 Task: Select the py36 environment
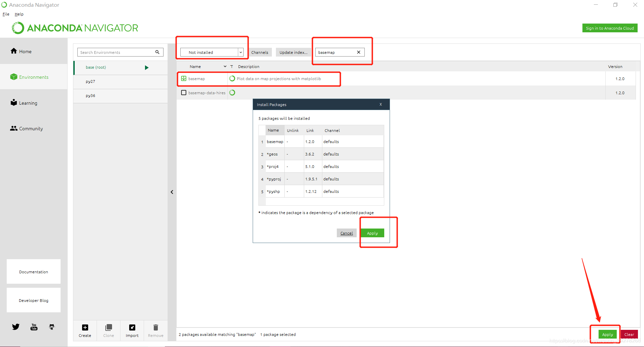120,96
